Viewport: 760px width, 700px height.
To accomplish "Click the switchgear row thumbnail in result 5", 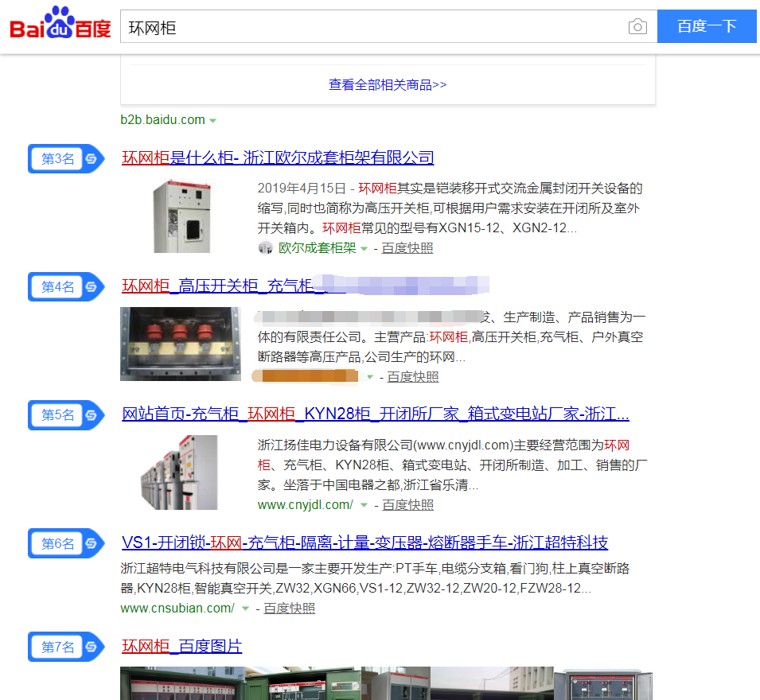I will tap(179, 472).
